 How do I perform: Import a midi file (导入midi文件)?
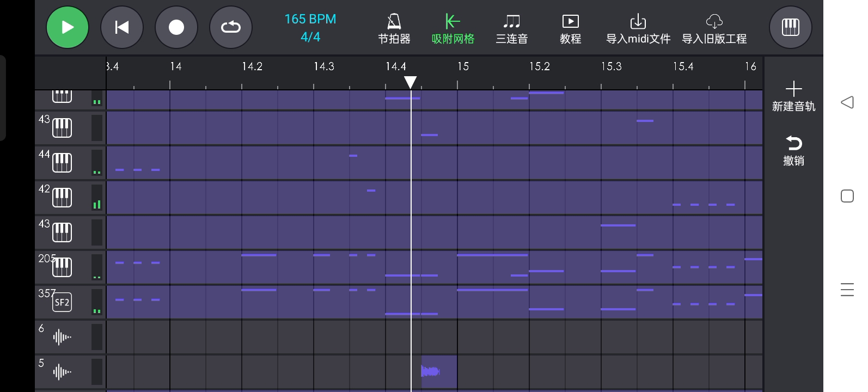point(638,29)
